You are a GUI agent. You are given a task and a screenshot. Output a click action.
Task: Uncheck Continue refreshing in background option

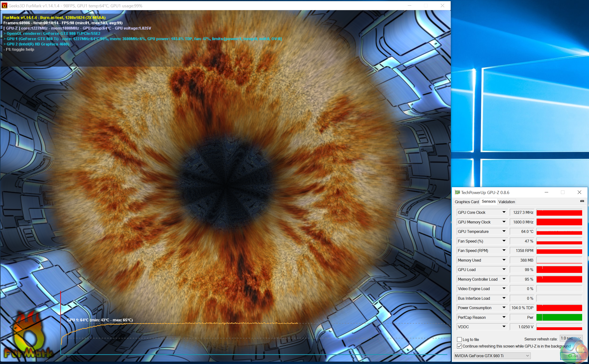coord(459,346)
